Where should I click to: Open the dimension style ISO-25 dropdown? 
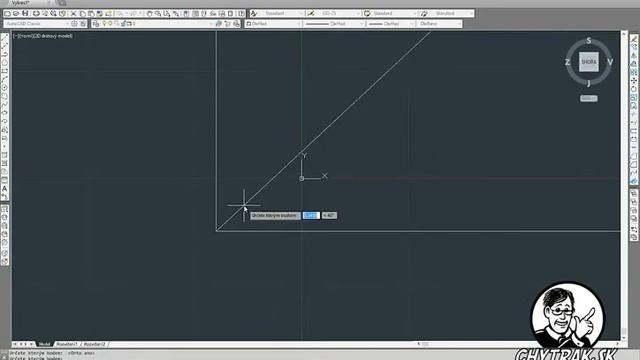338,13
